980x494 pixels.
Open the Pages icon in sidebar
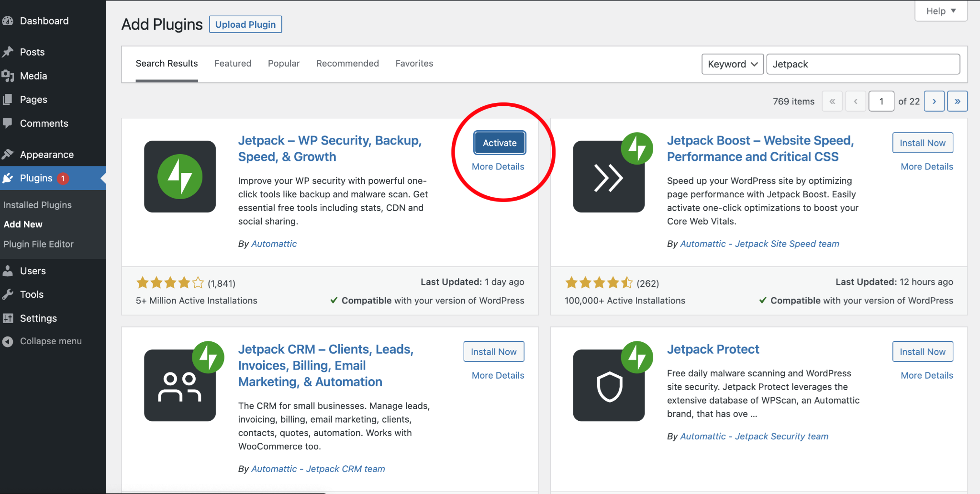9,99
